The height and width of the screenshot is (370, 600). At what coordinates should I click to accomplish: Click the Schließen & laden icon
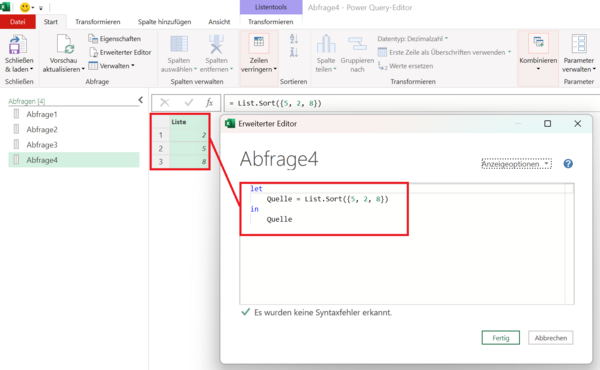(x=18, y=44)
